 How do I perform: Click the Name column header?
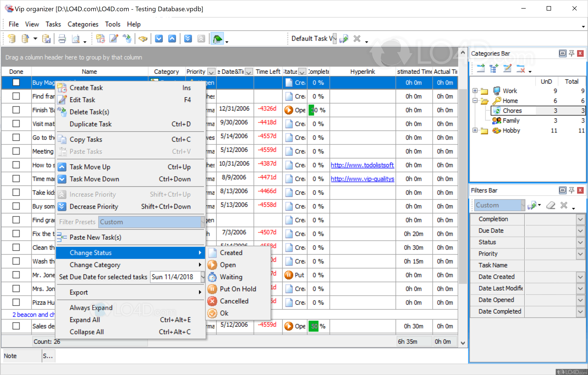(89, 72)
